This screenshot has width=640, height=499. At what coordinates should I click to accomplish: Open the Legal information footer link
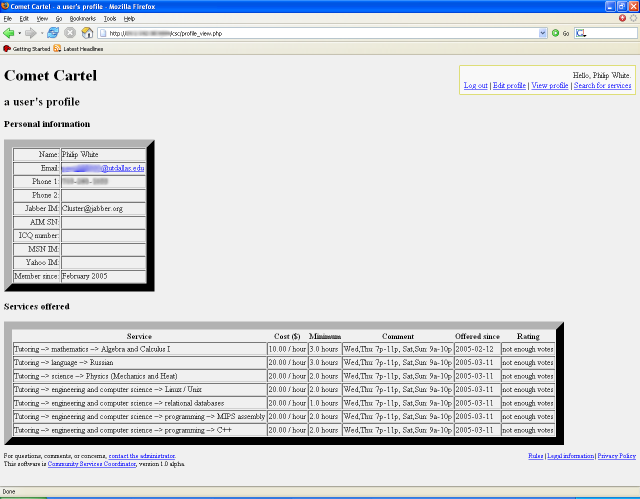coord(571,456)
